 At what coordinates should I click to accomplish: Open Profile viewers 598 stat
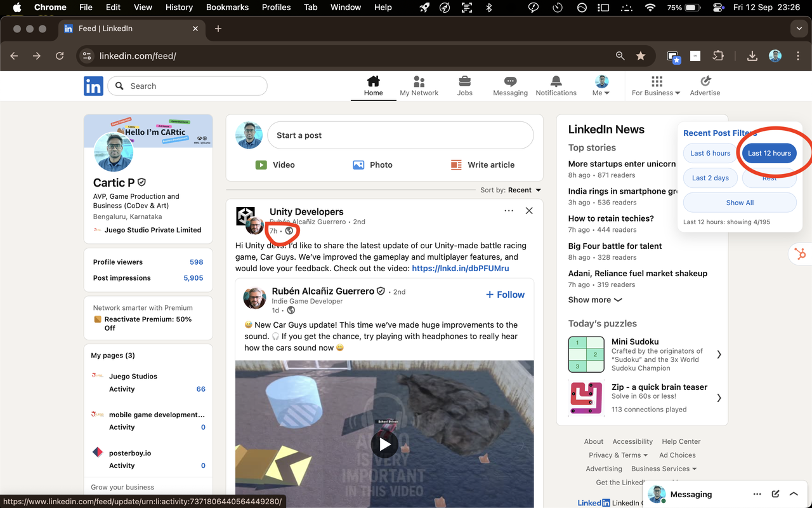click(x=148, y=262)
